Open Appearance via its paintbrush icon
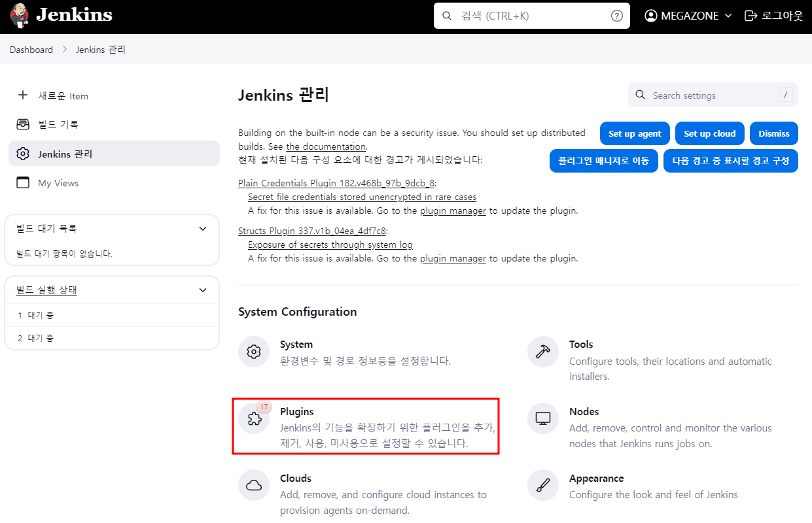812x523 pixels. [543, 486]
